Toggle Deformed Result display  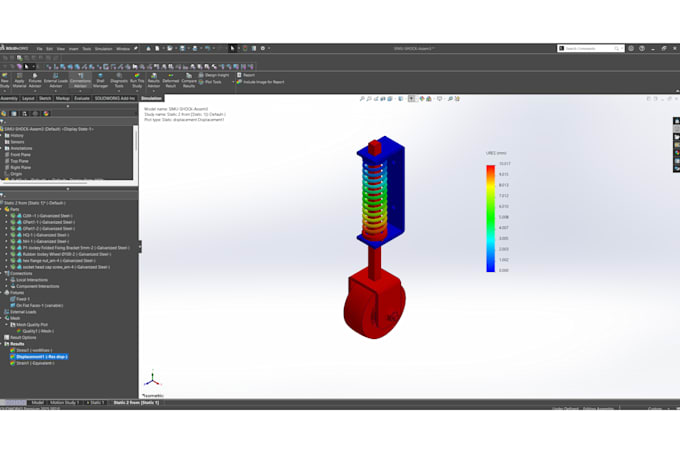click(170, 81)
